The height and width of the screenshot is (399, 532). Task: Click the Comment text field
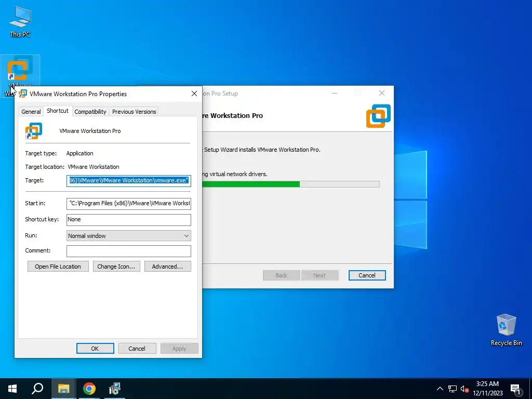[129, 251]
